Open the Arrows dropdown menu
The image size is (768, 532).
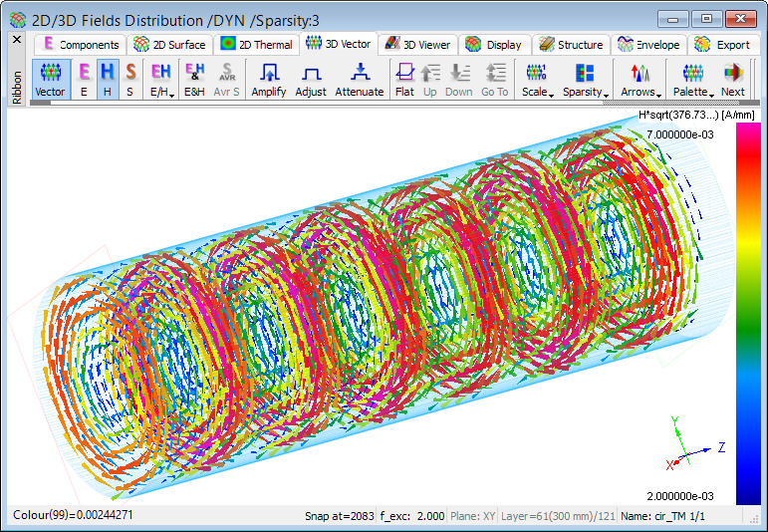tap(640, 79)
